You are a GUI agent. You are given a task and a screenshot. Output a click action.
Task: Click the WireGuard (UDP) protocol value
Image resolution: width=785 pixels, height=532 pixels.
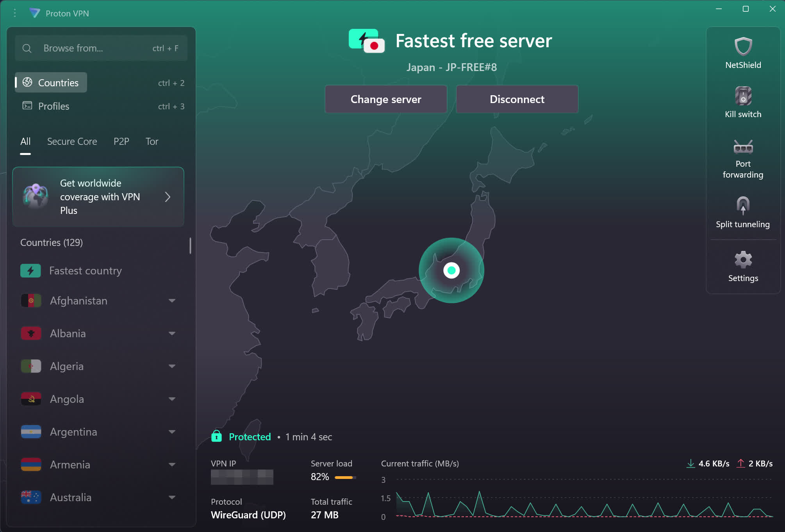[x=248, y=515]
